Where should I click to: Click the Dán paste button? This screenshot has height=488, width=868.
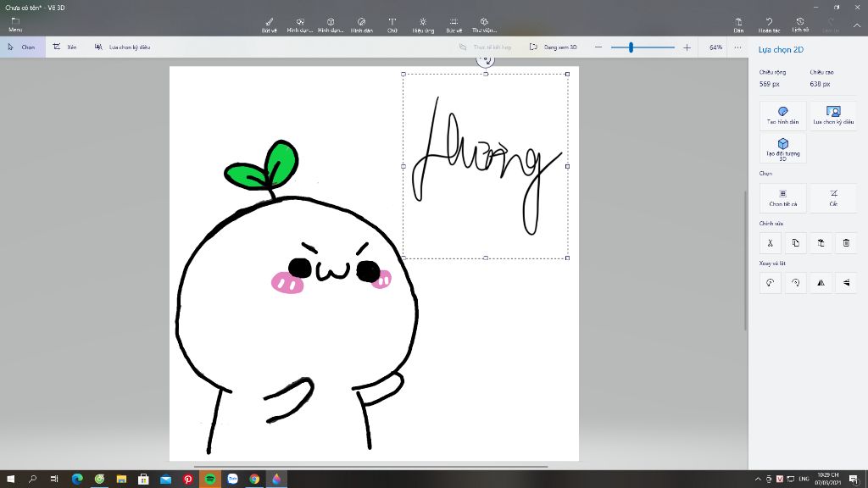click(738, 25)
